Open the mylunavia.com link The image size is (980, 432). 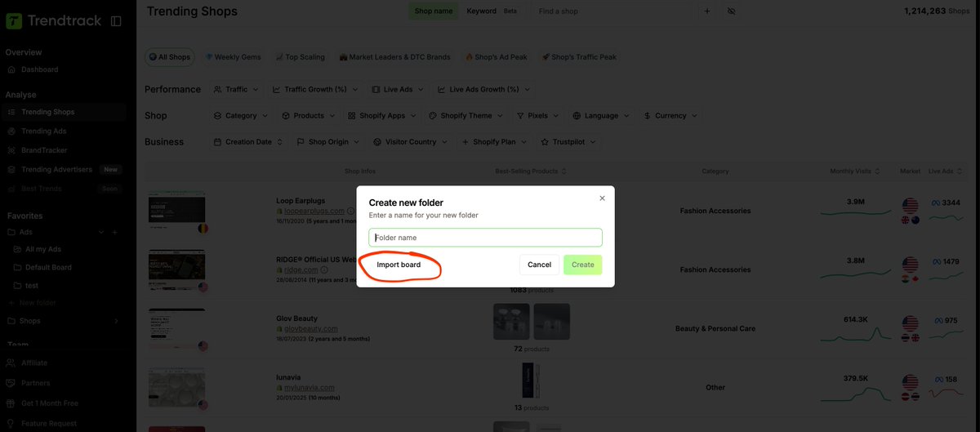point(310,387)
